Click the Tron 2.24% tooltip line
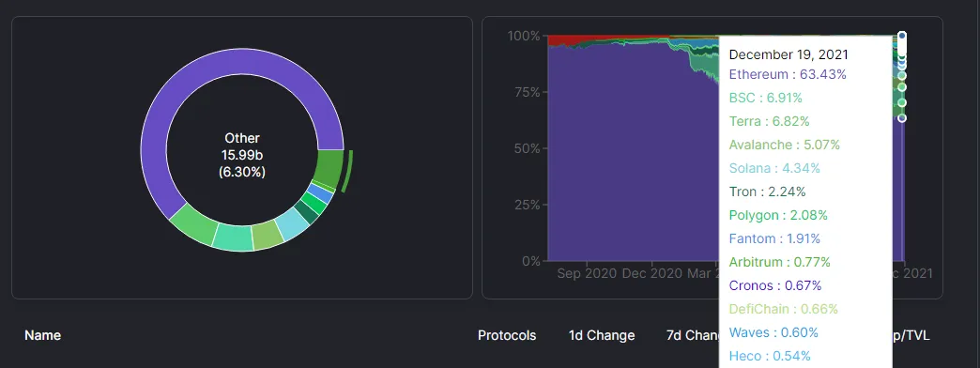980x368 pixels. 767,192
